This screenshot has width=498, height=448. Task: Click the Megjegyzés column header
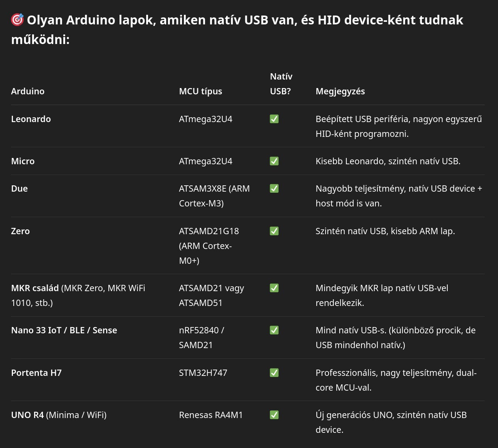coord(340,91)
